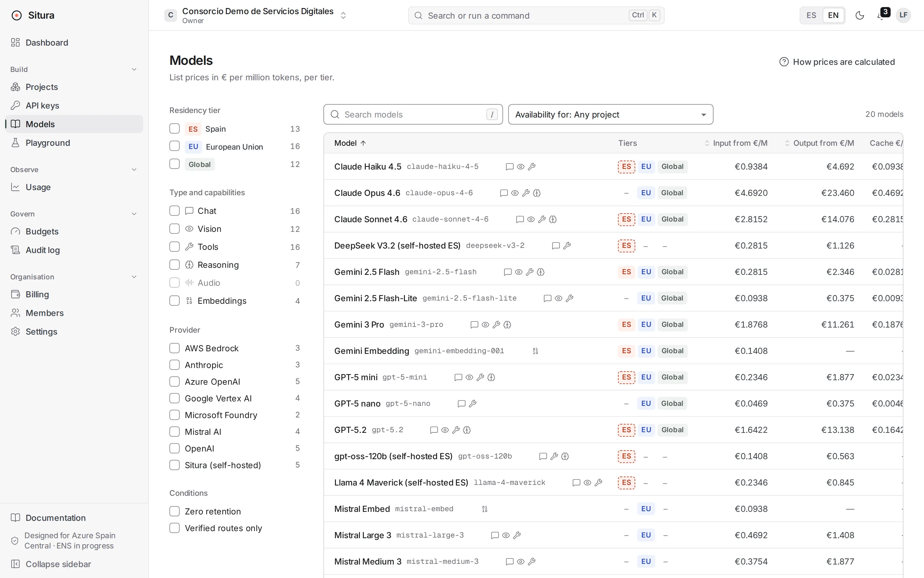Open the Documentation link label
The width and height of the screenshot is (924, 578).
[56, 518]
